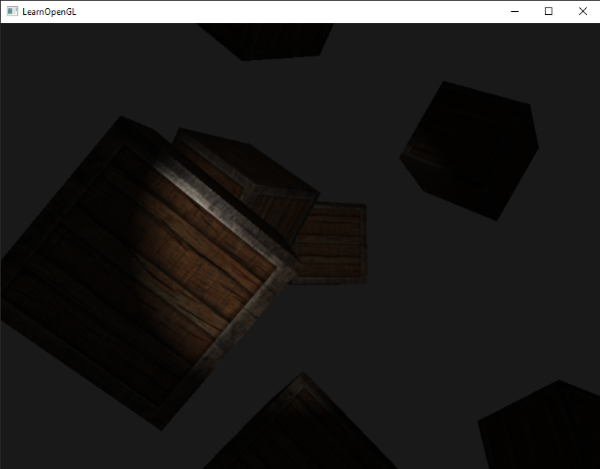Viewport: 600px width, 469px height.
Task: Click the LearnOpenGL title text
Action: (x=49, y=11)
